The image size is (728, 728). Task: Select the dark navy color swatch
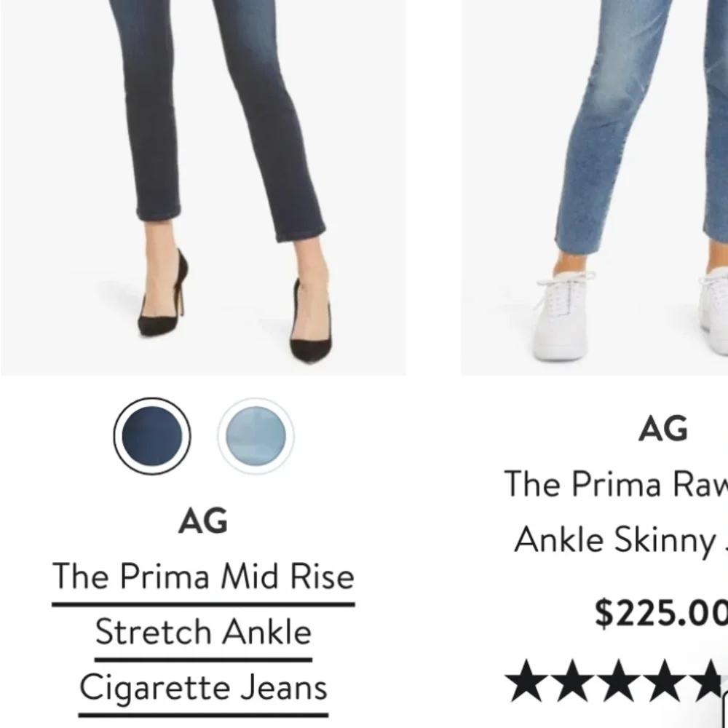[x=152, y=436]
